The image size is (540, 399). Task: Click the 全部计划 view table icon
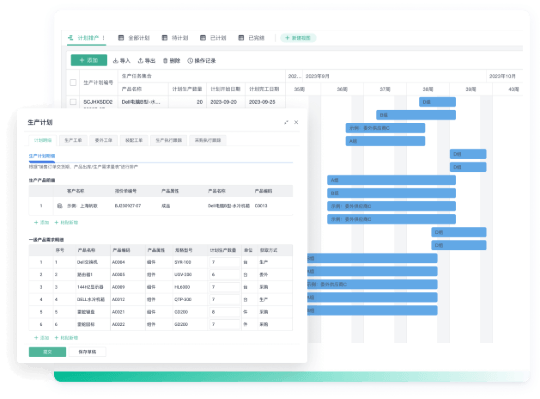coord(121,38)
